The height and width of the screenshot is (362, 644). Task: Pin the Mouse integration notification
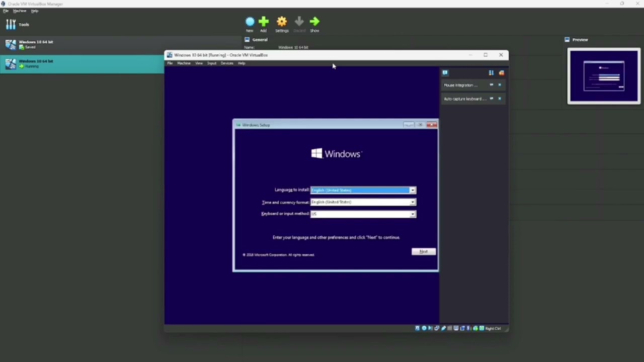point(492,85)
